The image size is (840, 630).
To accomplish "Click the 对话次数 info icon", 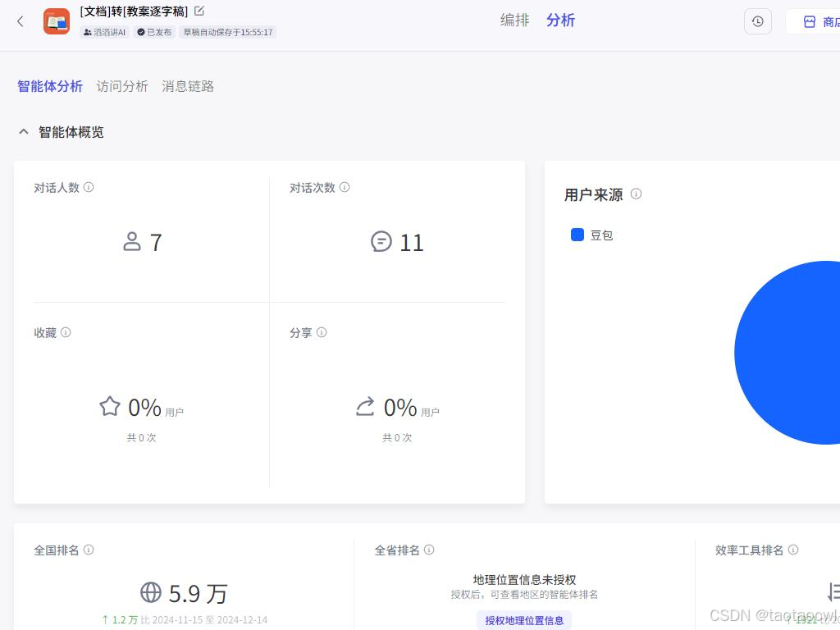I will tap(345, 187).
